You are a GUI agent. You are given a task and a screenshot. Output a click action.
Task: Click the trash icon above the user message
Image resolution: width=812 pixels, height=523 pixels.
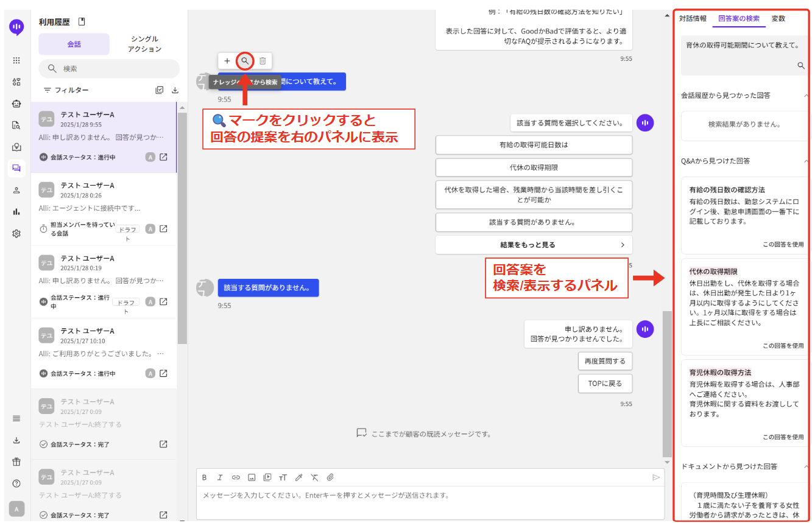click(263, 61)
